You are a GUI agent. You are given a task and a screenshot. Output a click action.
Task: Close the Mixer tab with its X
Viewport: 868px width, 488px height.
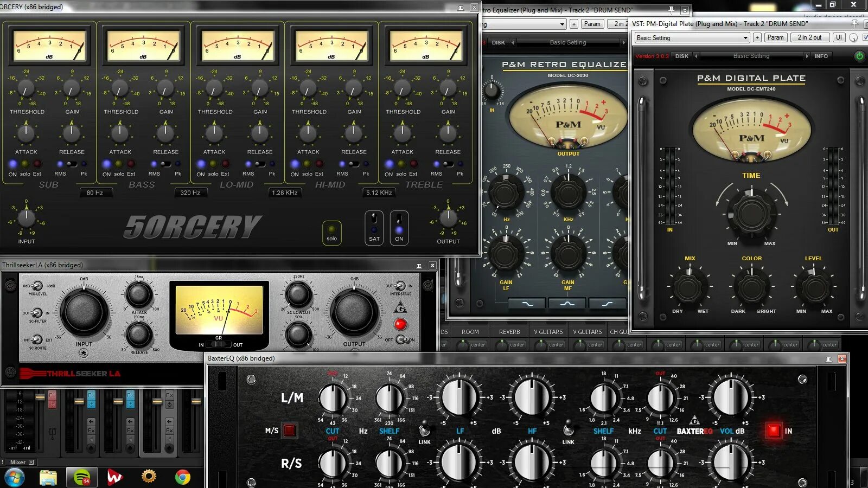pos(31,463)
